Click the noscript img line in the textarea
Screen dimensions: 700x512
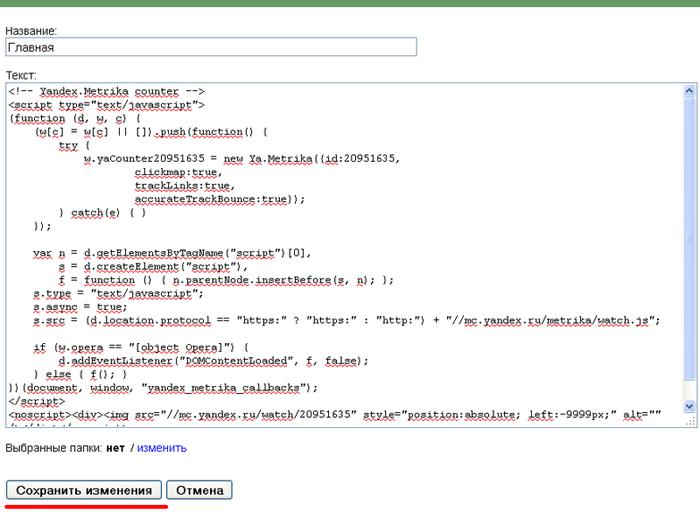click(x=335, y=415)
